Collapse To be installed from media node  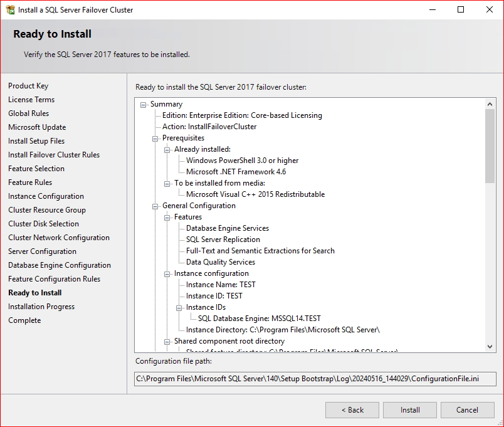(x=167, y=184)
